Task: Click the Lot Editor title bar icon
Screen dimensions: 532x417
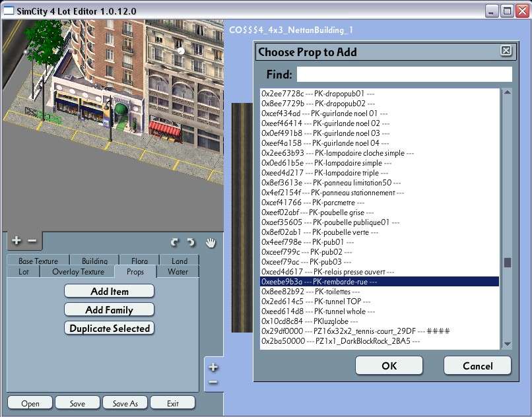Action: 9,11
